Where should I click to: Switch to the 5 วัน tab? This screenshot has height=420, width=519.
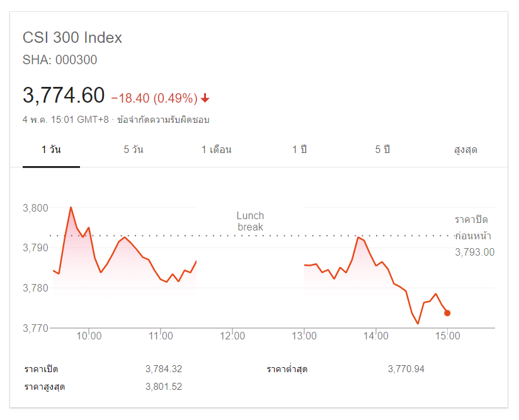(134, 150)
